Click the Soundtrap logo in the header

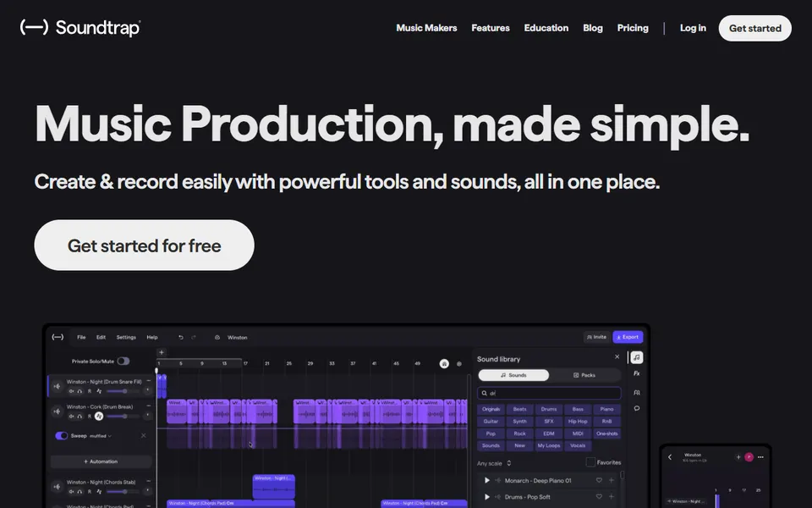click(80, 27)
